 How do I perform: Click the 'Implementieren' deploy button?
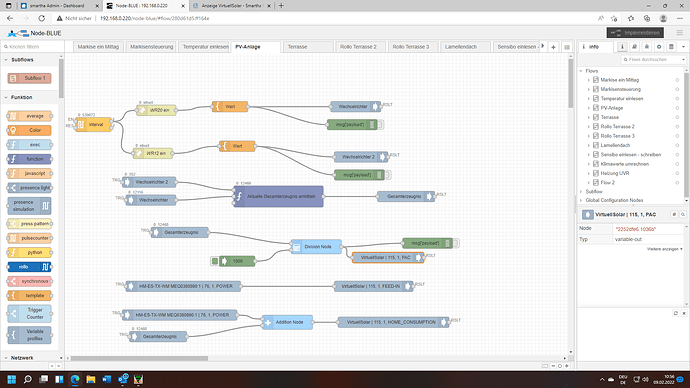tap(635, 33)
